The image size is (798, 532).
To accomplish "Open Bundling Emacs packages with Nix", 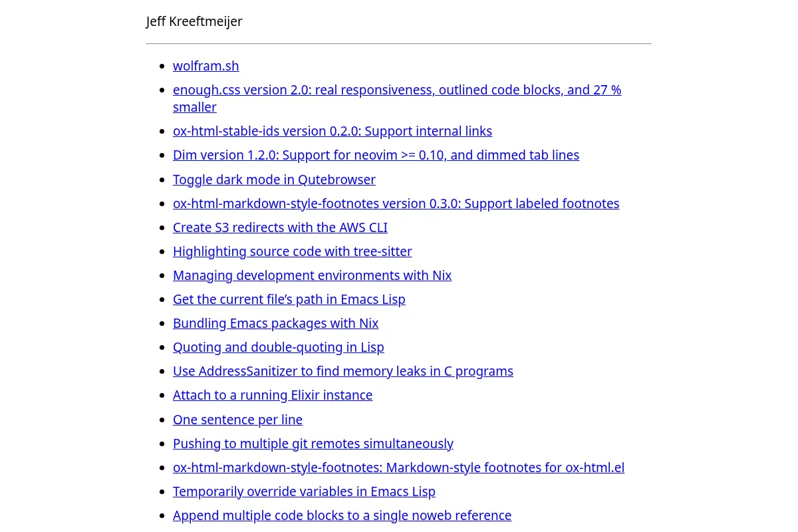I will [x=275, y=323].
